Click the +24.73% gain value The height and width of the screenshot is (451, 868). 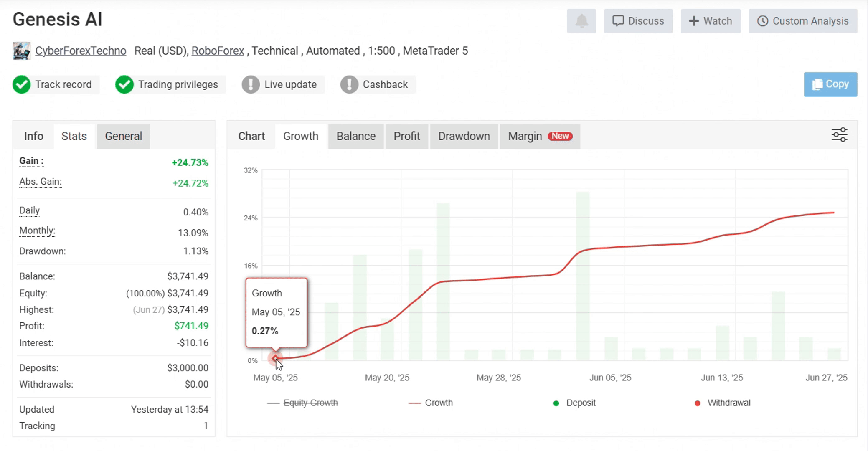pyautogui.click(x=190, y=162)
